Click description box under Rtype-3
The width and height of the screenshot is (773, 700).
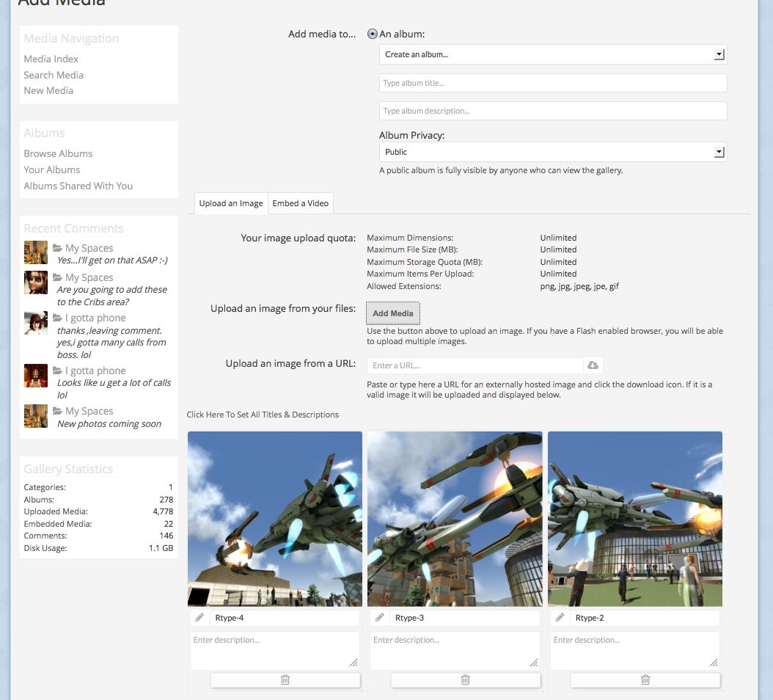(455, 650)
